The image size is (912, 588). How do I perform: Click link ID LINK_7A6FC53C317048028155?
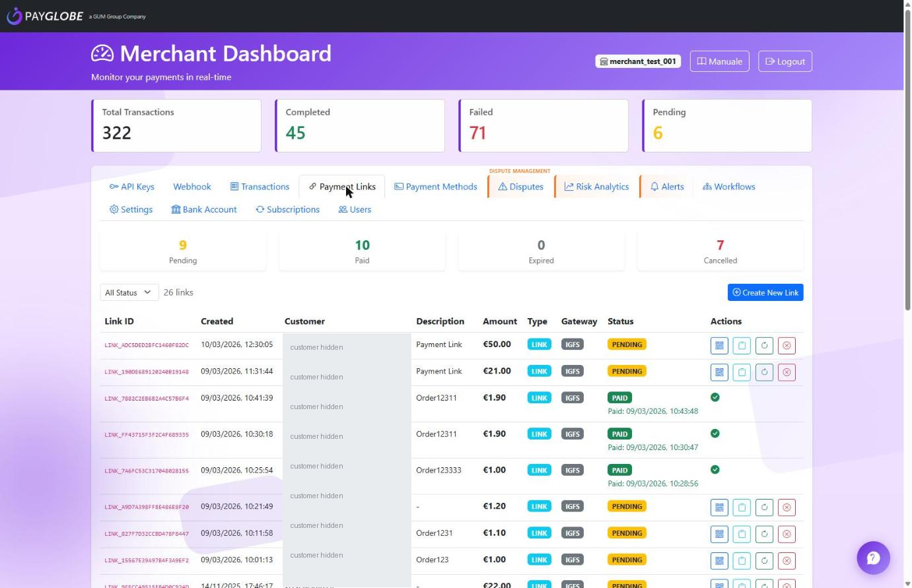[147, 471]
